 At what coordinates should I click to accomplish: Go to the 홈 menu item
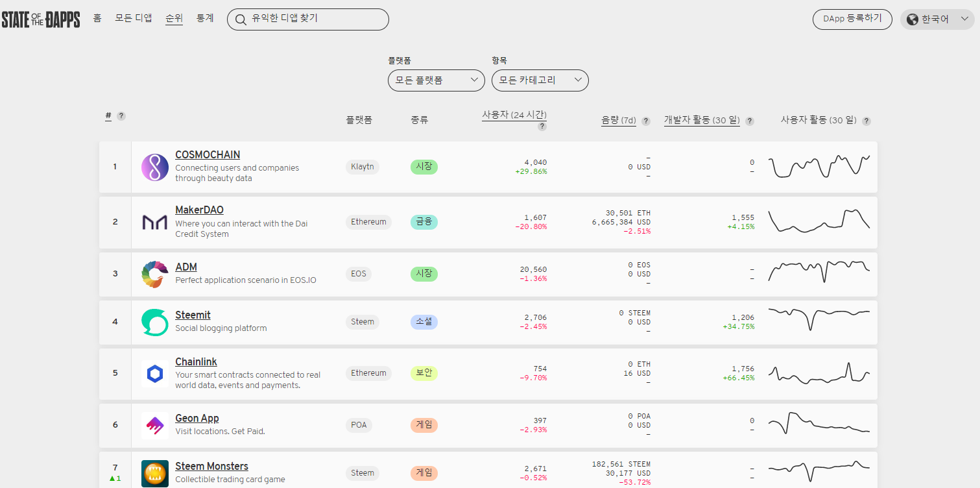pos(97,18)
